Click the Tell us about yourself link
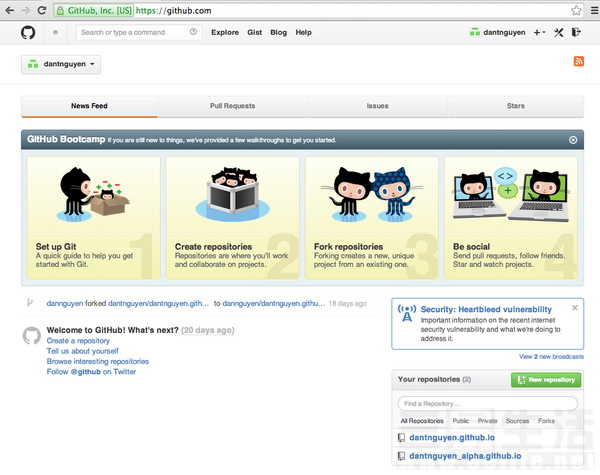The width and height of the screenshot is (600, 475). pyautogui.click(x=83, y=351)
